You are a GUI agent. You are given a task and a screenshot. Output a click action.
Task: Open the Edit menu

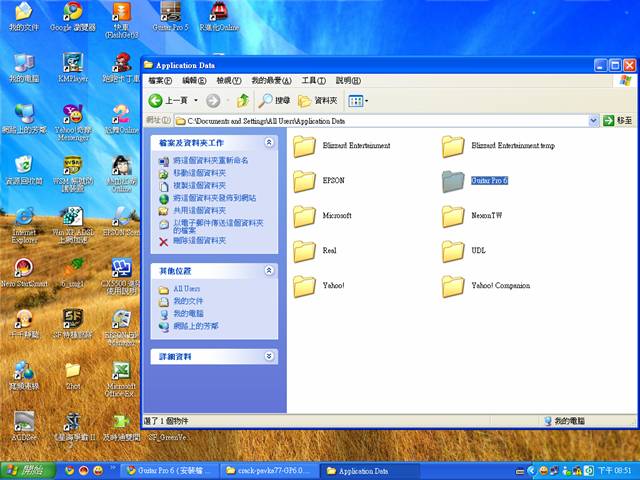pos(194,80)
